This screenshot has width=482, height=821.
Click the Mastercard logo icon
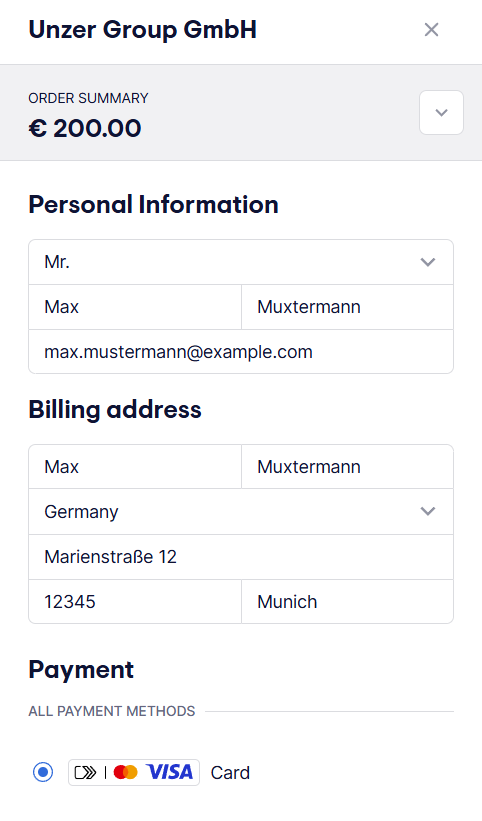click(126, 772)
